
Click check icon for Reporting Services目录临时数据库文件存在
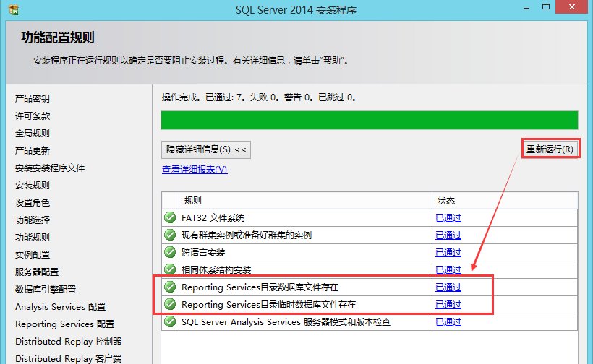(170, 304)
